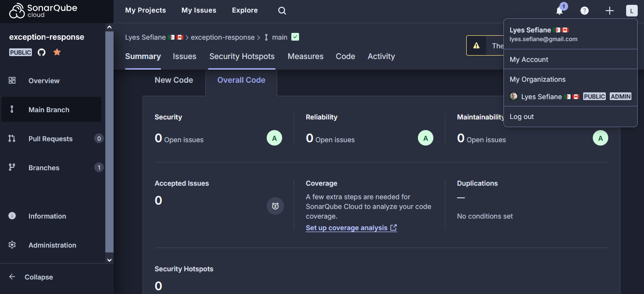
Task: Open the notifications bell icon
Action: pyautogui.click(x=559, y=11)
